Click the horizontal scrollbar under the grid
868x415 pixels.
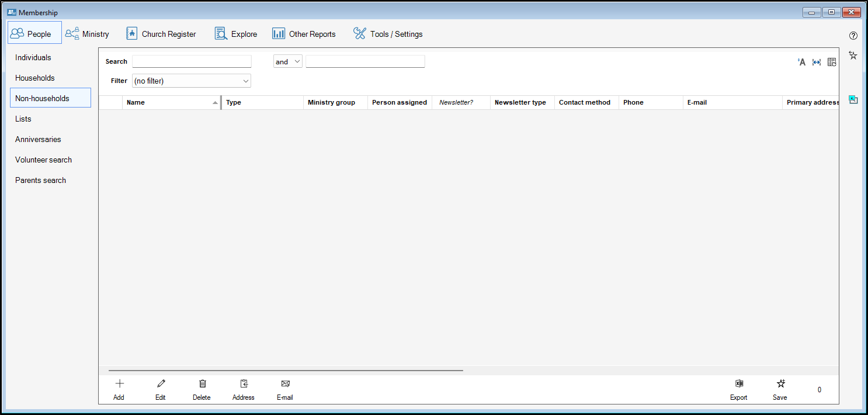pyautogui.click(x=286, y=370)
